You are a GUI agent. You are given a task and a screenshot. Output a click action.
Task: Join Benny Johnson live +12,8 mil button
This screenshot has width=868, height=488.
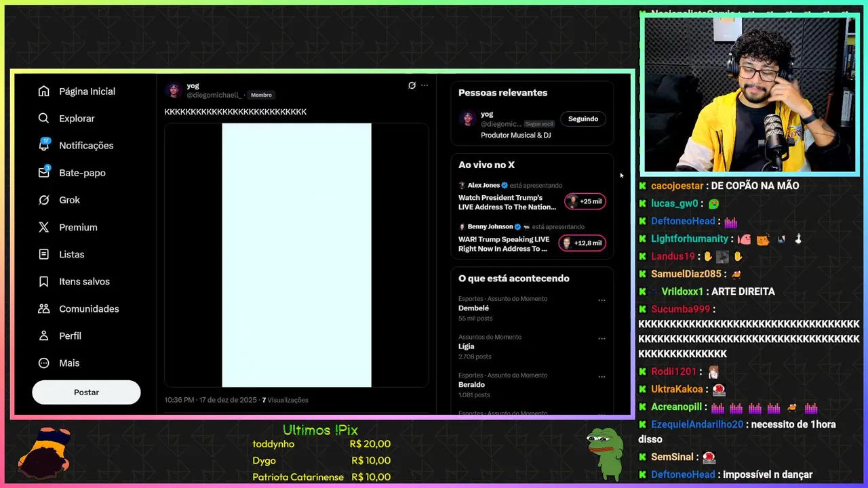(583, 243)
